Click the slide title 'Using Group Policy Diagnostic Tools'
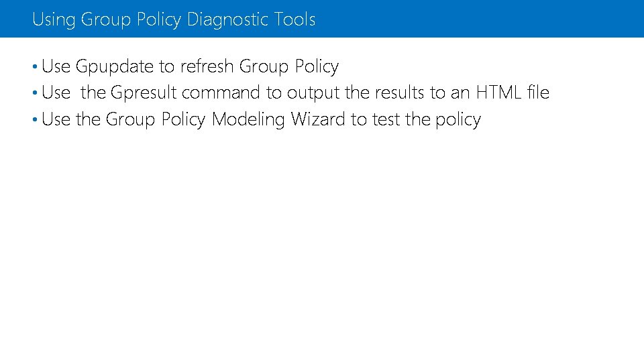The image size is (644, 362). (x=174, y=19)
